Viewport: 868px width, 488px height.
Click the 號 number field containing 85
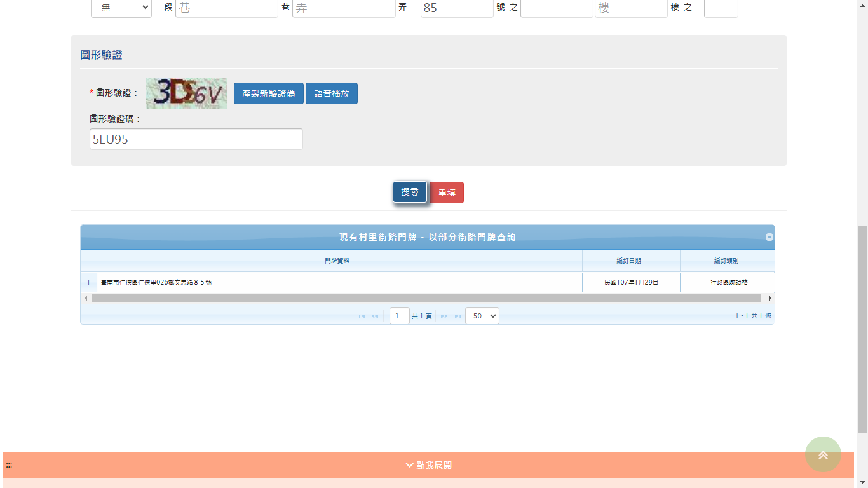click(x=456, y=8)
